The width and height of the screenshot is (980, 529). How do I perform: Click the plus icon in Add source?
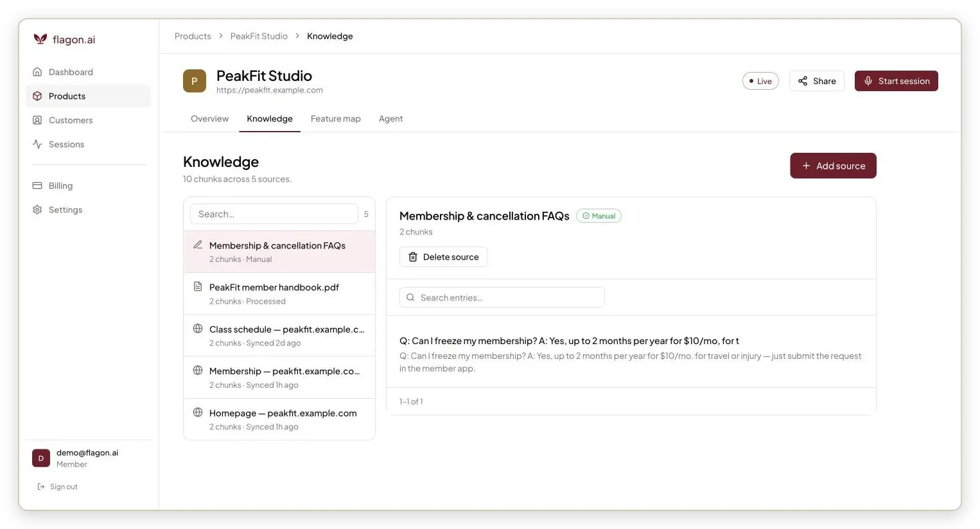pos(806,166)
